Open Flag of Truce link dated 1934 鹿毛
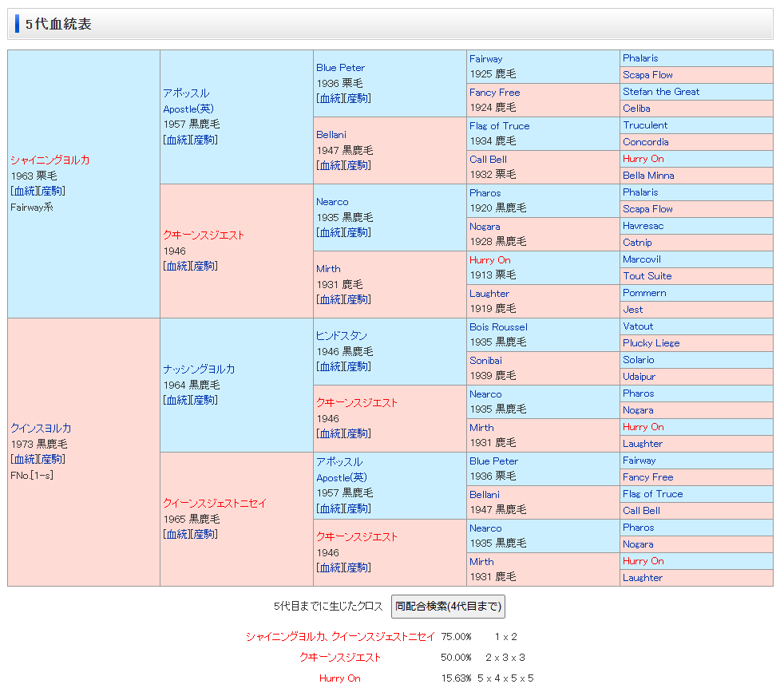 point(500,126)
